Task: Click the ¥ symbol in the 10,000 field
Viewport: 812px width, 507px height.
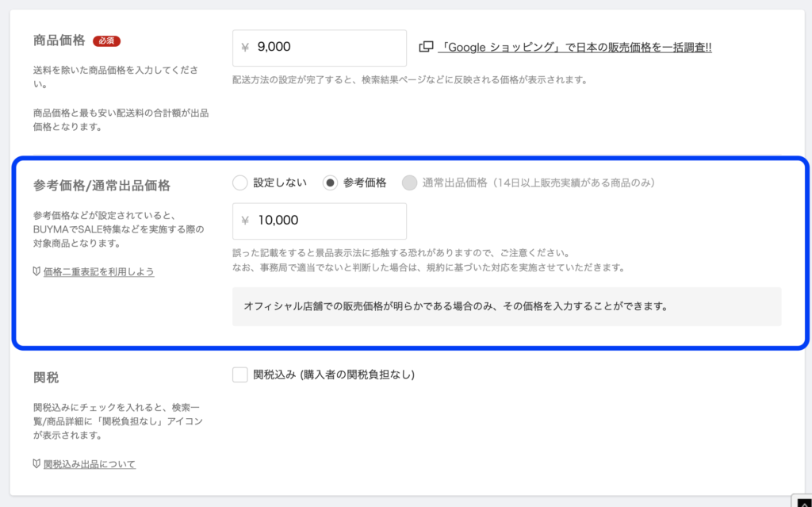Action: tap(246, 221)
